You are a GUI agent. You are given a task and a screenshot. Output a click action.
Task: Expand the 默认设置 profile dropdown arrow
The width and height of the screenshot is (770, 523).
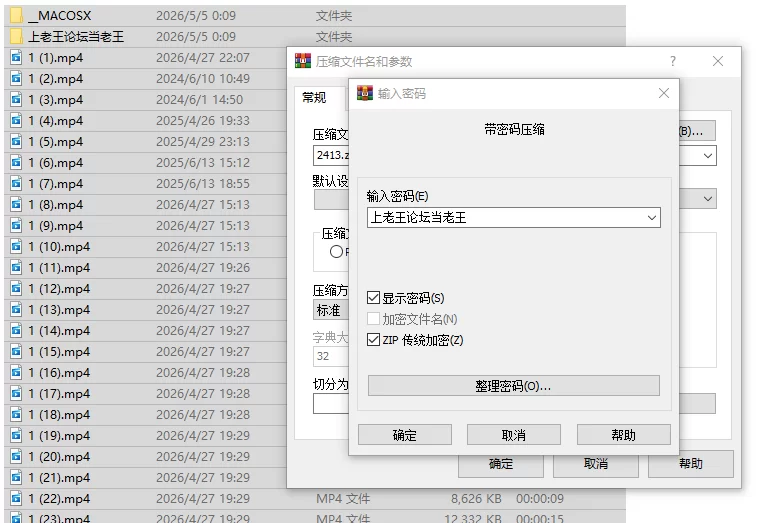708,198
